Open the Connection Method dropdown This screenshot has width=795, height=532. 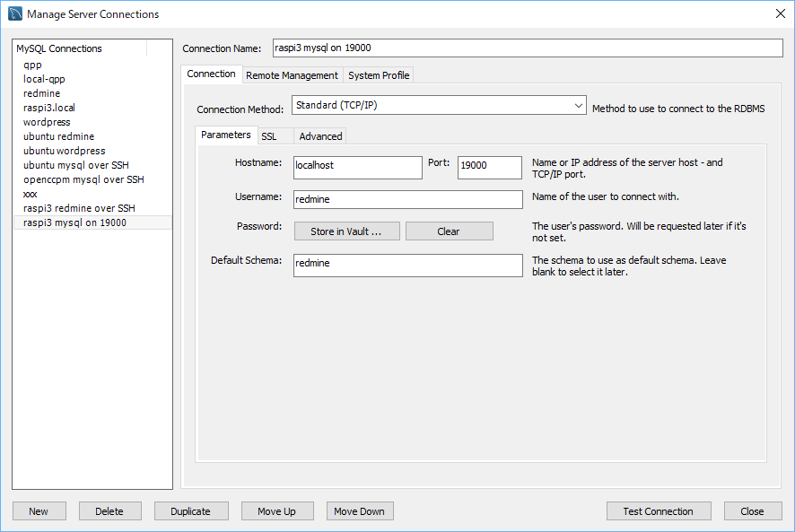(439, 106)
